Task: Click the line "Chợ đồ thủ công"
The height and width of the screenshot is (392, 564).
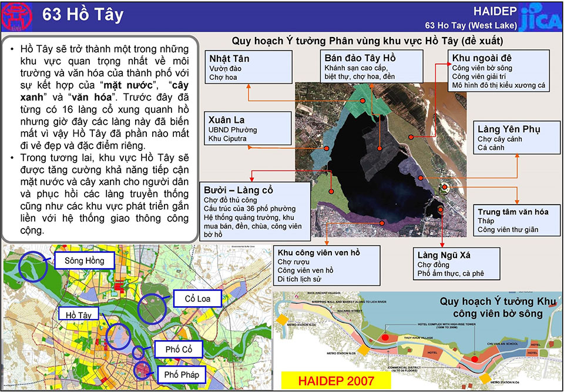Action: (x=230, y=200)
